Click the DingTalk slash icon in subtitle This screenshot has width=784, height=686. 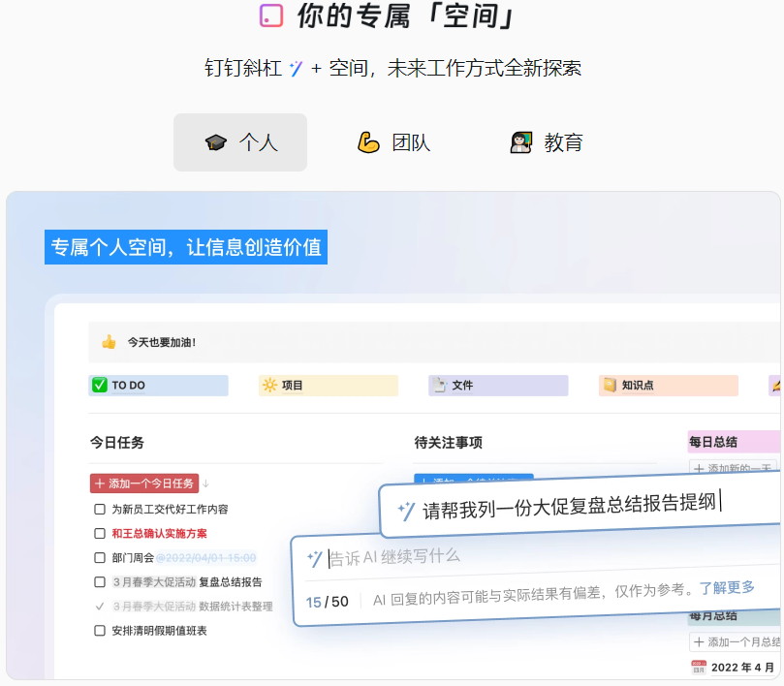point(296,68)
